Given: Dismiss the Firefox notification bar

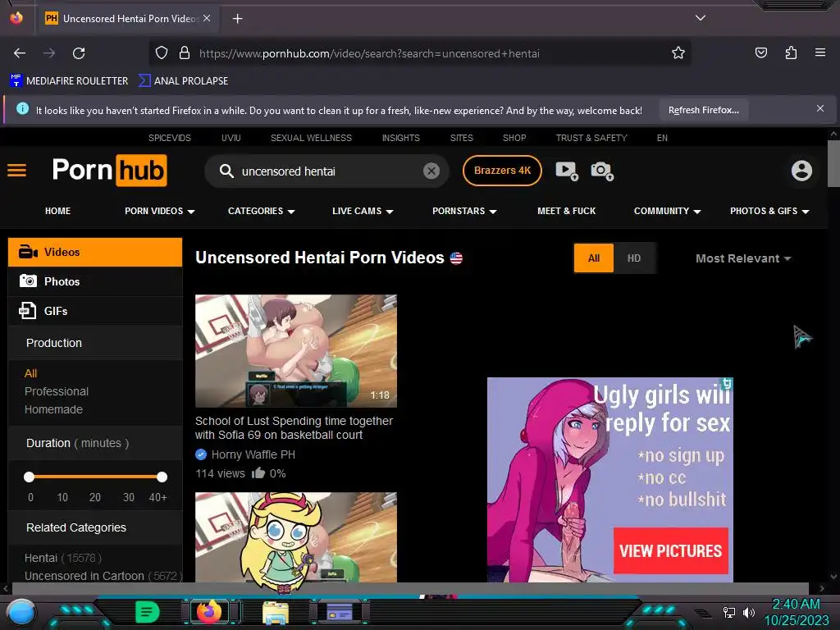Looking at the screenshot, I should (820, 108).
